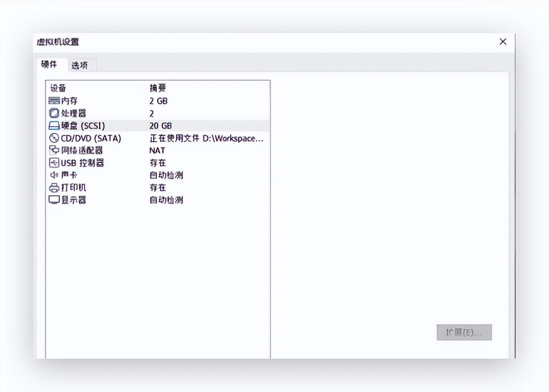Click the 摘要 column header
This screenshot has height=392, width=549.
[x=157, y=88]
